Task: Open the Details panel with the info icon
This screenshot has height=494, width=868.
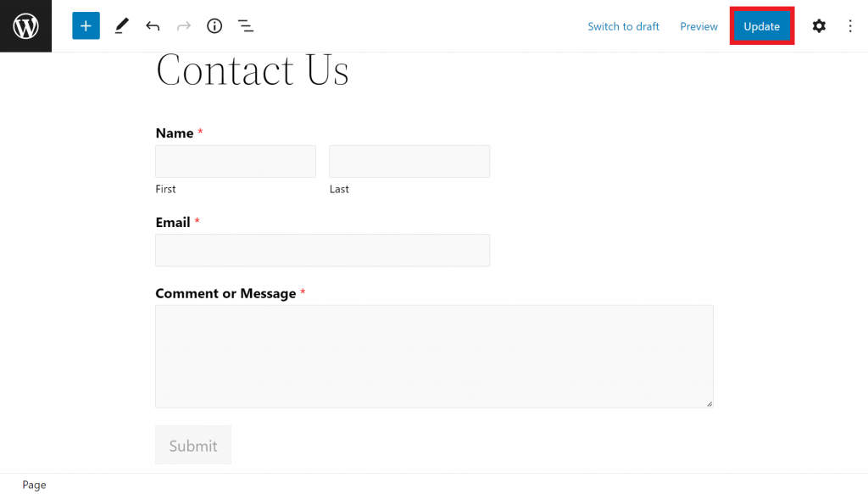Action: (214, 25)
